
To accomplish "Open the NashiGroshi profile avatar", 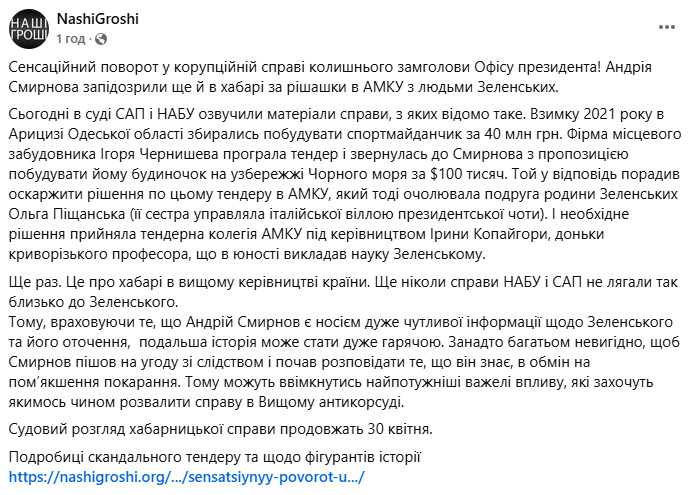I will [29, 29].
